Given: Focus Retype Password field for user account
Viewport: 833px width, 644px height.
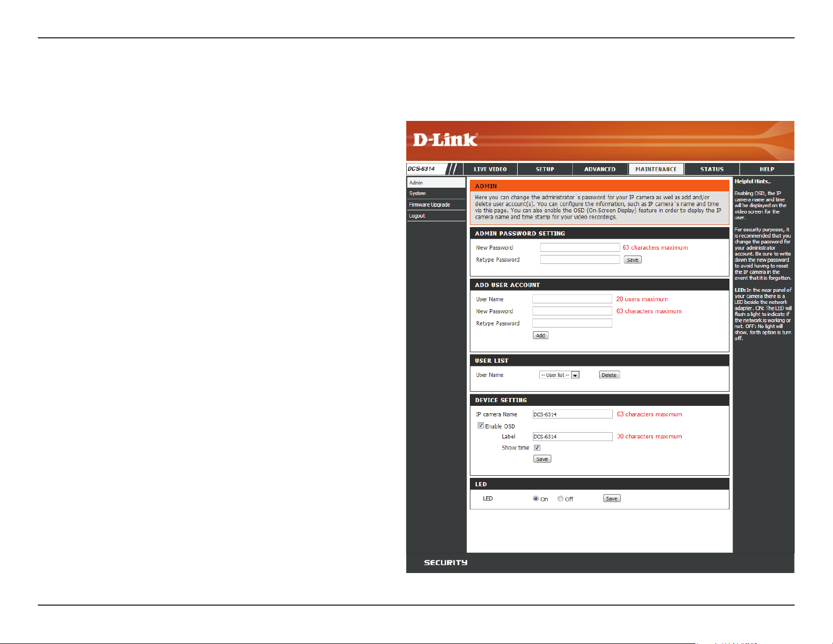Looking at the screenshot, I should pyautogui.click(x=572, y=323).
